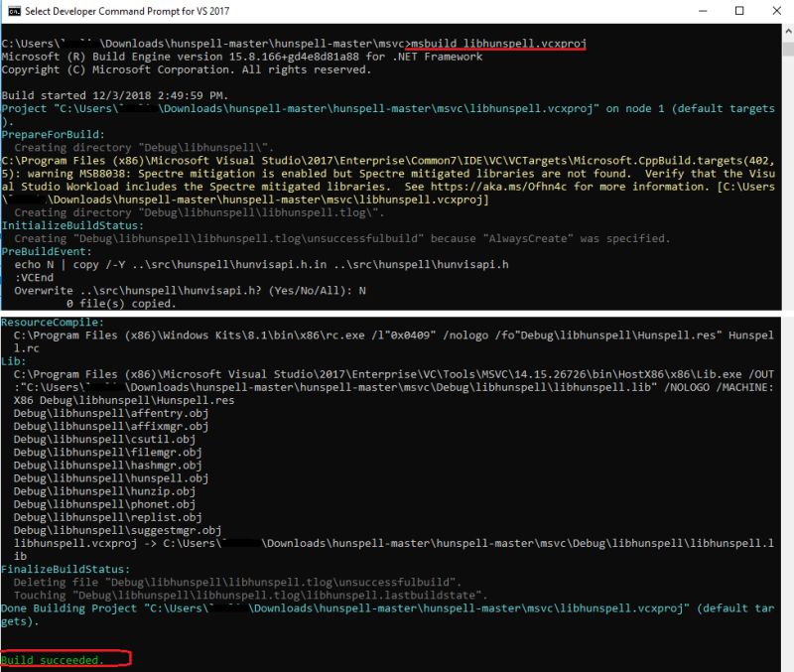Click the https://aka.ms/Ofhn4c URL

pyautogui.click(x=499, y=187)
